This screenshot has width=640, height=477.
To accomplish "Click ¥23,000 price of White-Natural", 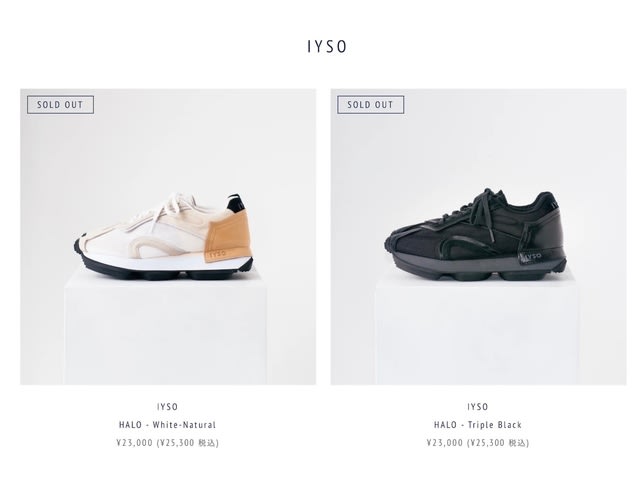I will (134, 443).
